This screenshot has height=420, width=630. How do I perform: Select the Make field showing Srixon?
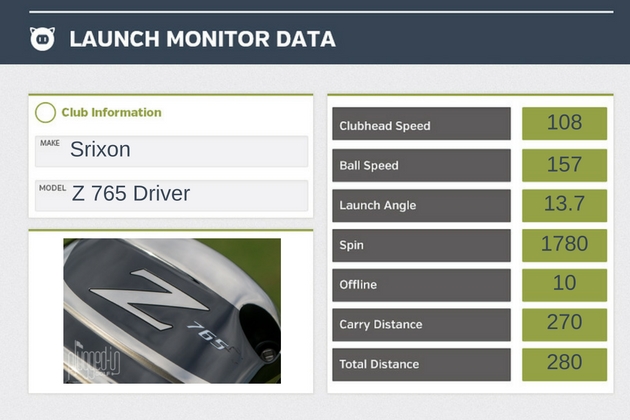pos(172,151)
